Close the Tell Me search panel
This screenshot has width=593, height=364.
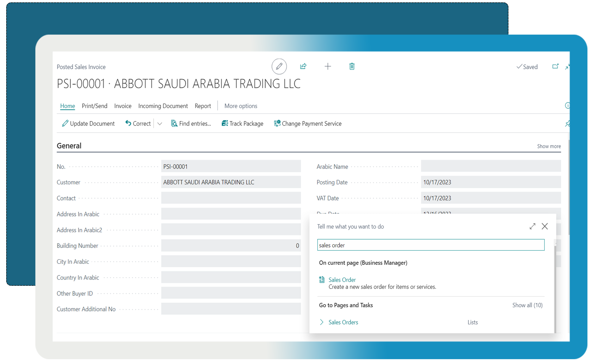click(544, 226)
